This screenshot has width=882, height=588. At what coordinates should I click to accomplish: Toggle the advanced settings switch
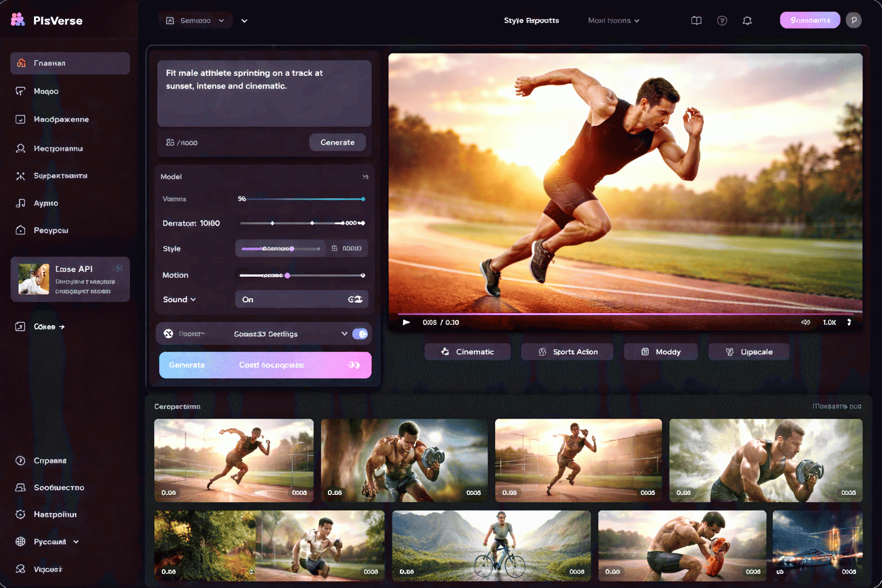tap(360, 334)
